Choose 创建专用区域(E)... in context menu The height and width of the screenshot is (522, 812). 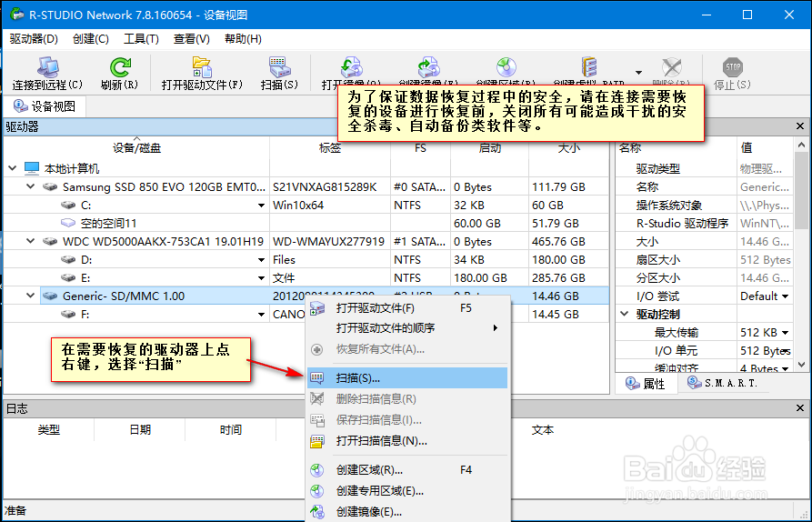click(407, 491)
